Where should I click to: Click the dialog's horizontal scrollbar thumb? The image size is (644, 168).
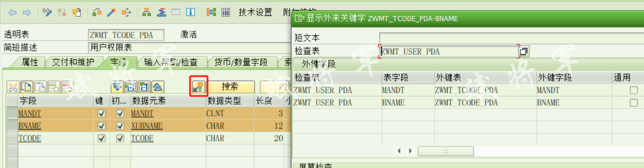[446, 151]
